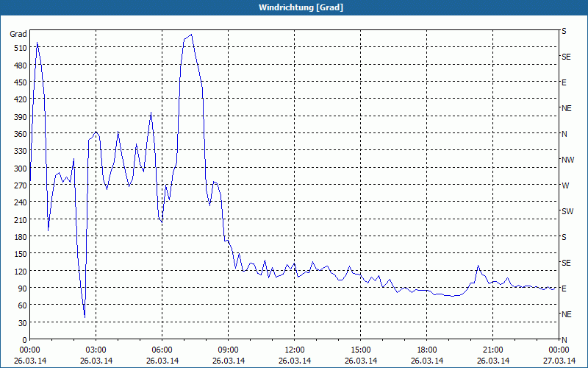The width and height of the screenshot is (588, 368).
Task: Click the curve bump near 20:20
Action: point(478,266)
